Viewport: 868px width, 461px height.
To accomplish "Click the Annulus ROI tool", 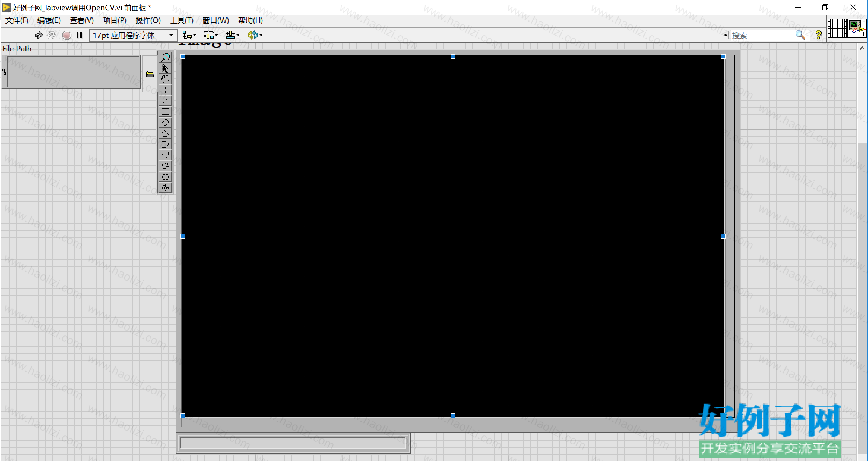I will tap(165, 188).
